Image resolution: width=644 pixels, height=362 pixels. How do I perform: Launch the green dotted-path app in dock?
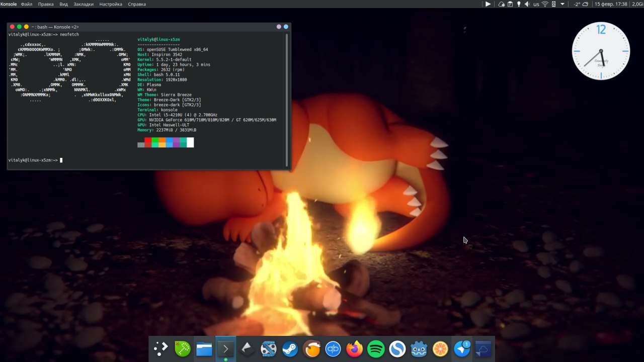(182, 348)
